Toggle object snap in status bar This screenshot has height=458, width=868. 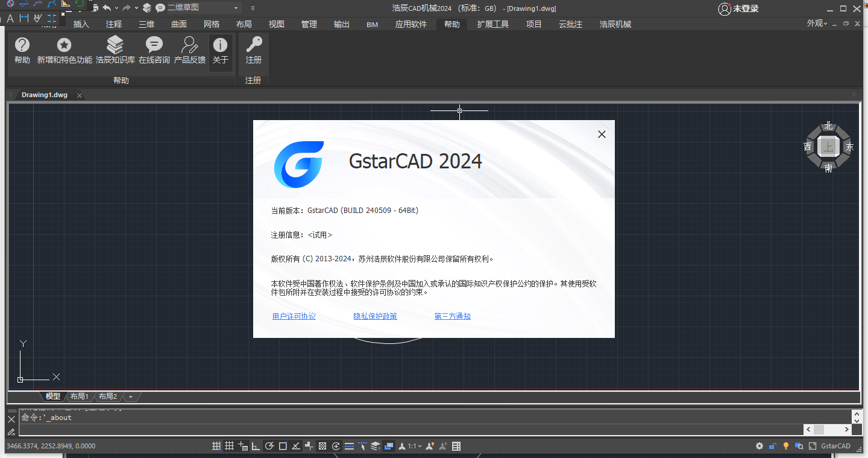click(283, 446)
